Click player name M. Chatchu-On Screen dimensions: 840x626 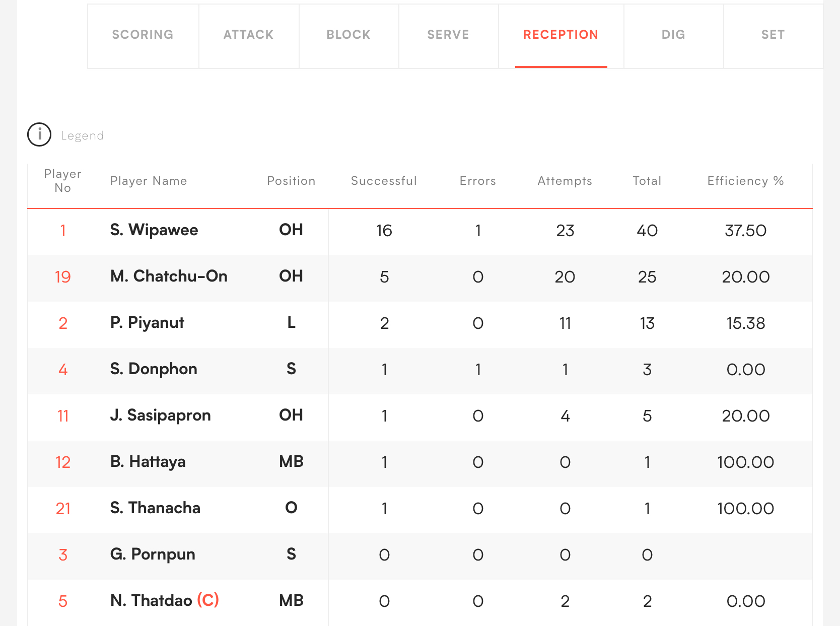click(x=169, y=276)
